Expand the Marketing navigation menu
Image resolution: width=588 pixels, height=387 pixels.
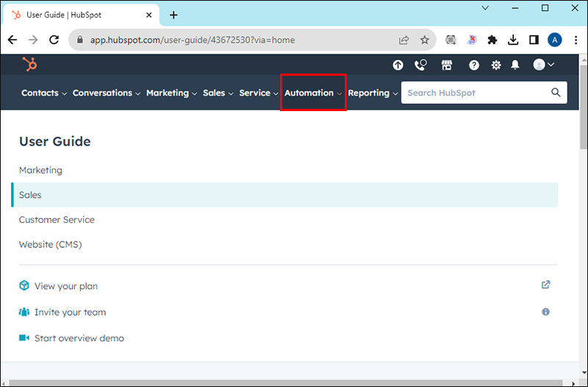tap(171, 93)
